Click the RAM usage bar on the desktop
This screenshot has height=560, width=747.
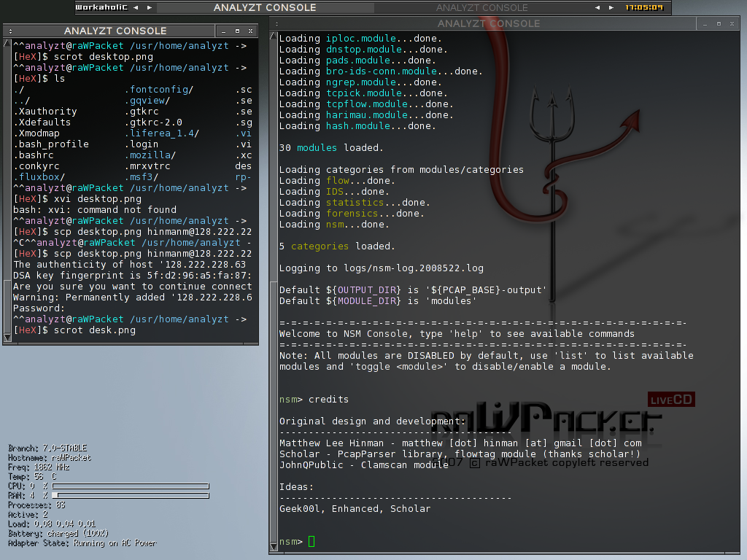coord(131,496)
